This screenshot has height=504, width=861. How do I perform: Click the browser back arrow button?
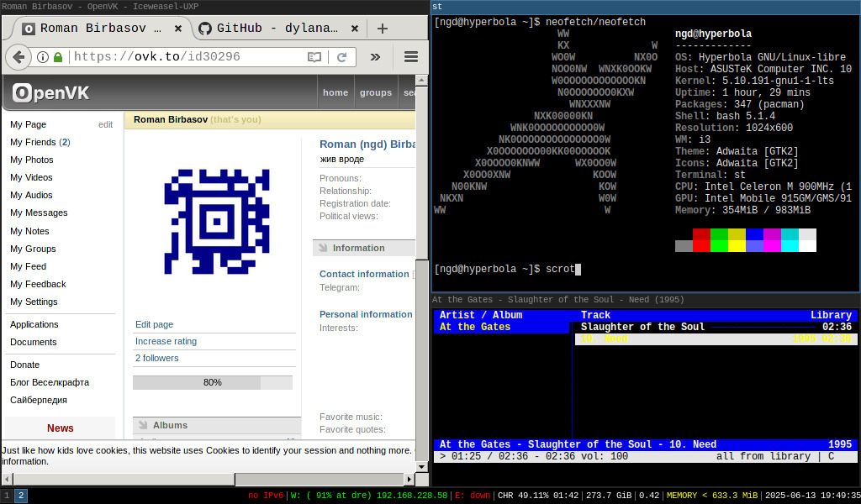click(x=18, y=57)
